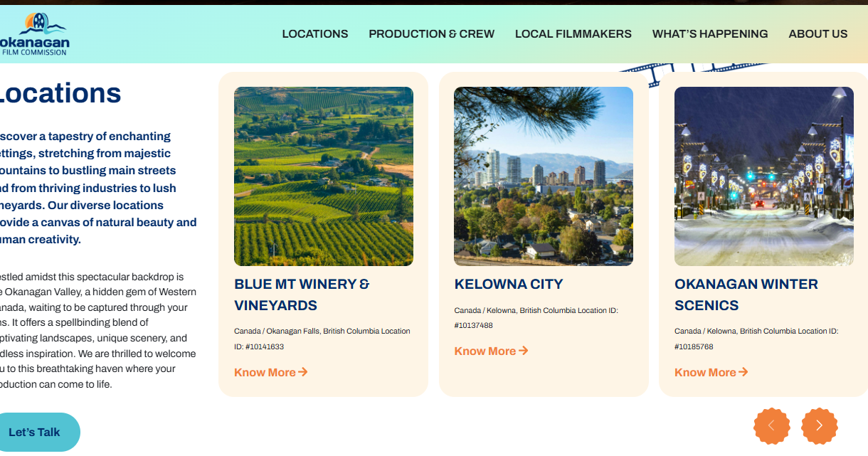
Task: Click the Okanagan Winter Scenics title
Action: click(x=746, y=295)
